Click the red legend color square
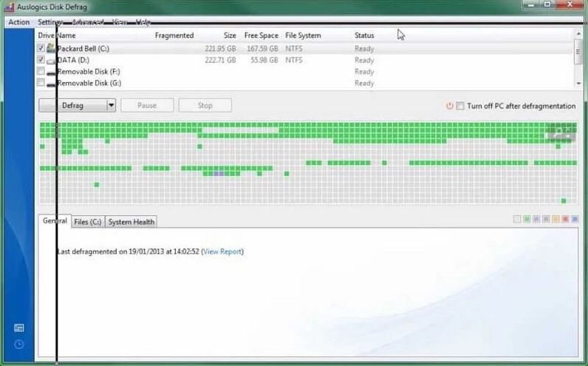This screenshot has height=366, width=588. pyautogui.click(x=565, y=220)
